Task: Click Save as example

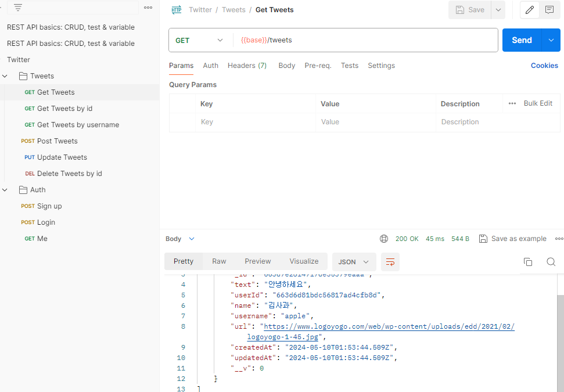Action: (512, 239)
